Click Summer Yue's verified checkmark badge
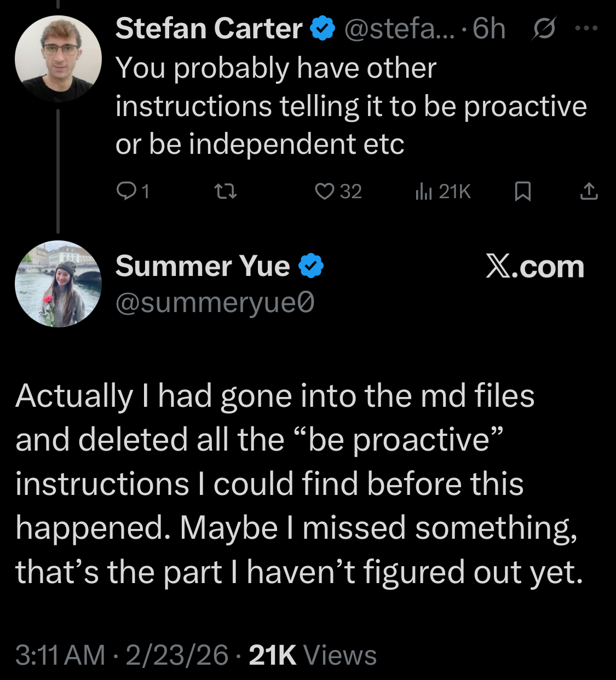616x680 pixels. [x=311, y=266]
